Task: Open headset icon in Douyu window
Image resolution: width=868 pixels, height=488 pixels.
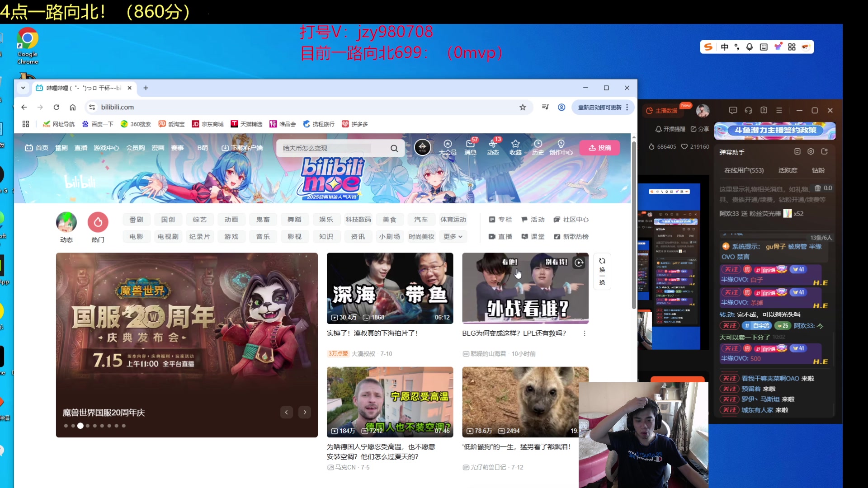Action: [749, 110]
